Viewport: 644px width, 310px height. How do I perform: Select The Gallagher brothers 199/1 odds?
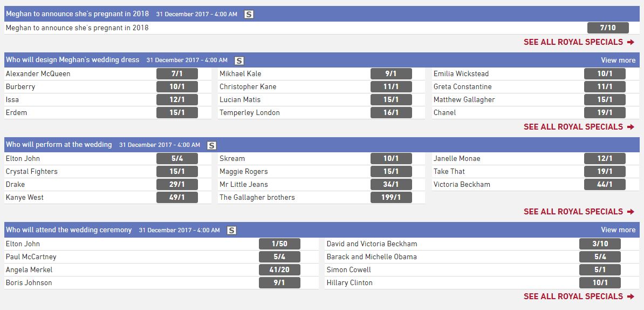point(391,198)
